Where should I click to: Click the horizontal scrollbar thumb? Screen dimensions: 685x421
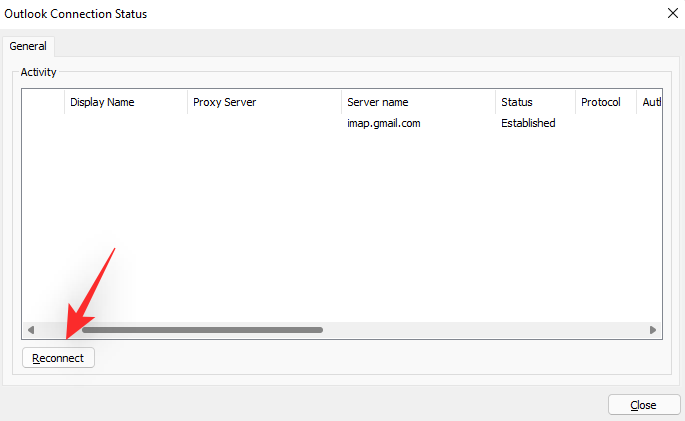coord(202,329)
